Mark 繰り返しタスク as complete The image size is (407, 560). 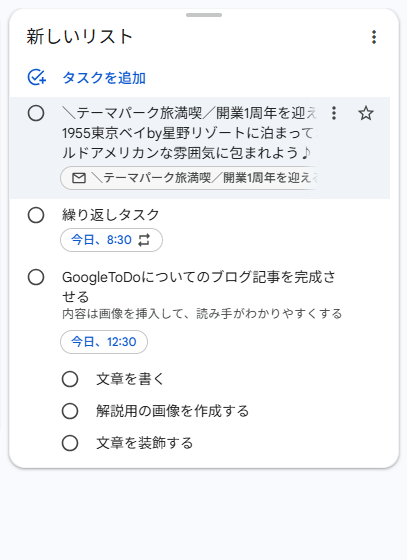(36, 215)
